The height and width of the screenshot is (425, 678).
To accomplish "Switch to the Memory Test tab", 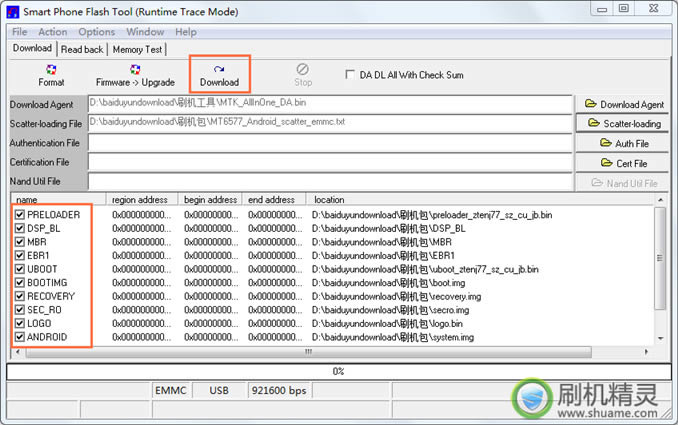I will [137, 49].
